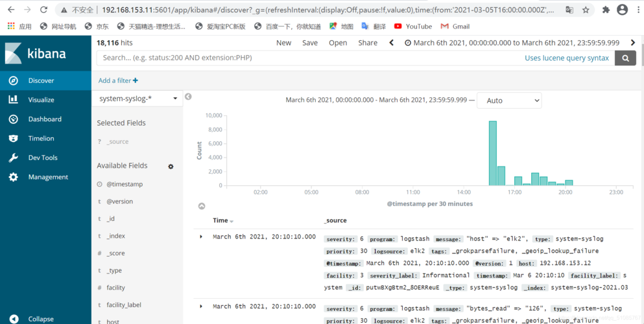Open the browser translate icon
Screen dimensions: 644x324
[569, 10]
